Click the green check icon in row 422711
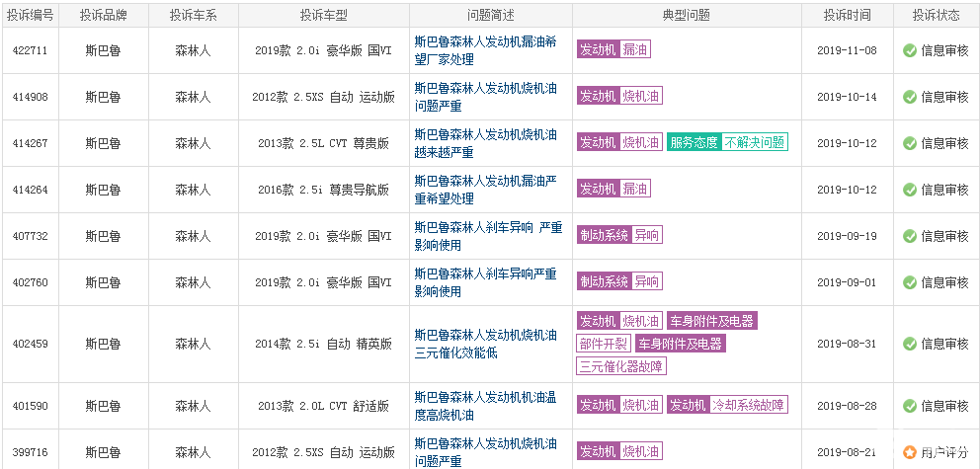Screen dimensions: 980x469 (x=910, y=50)
